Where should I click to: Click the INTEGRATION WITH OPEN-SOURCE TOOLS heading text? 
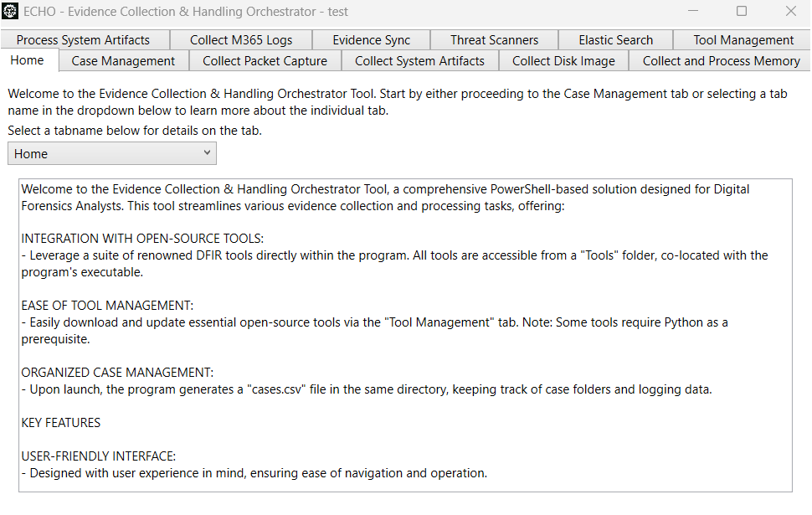tap(142, 239)
